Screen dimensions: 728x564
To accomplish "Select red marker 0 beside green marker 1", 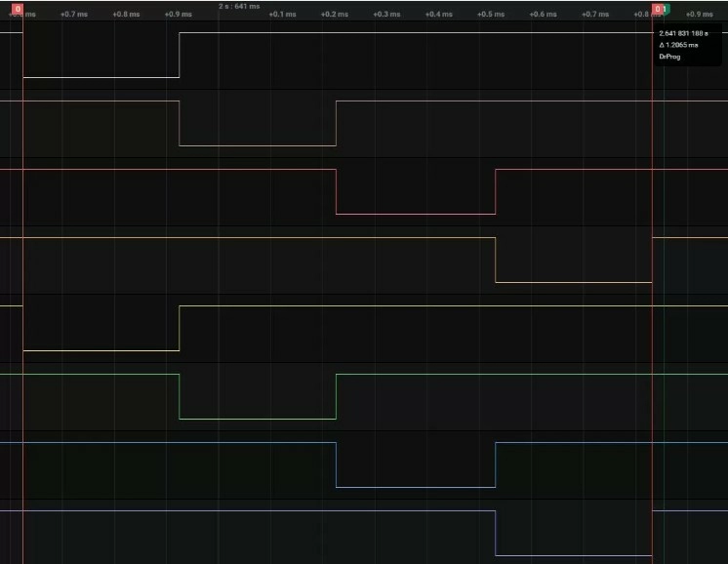I will point(657,9).
